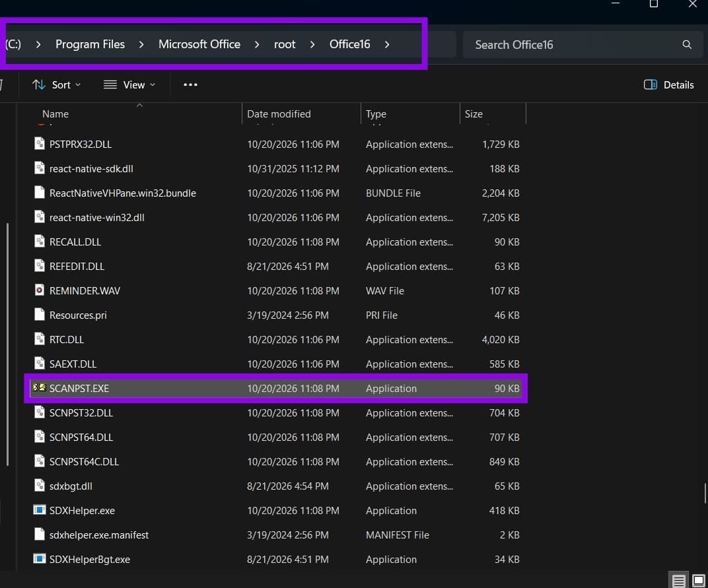708x588 pixels.
Task: Open the Sort dropdown
Action: point(56,85)
